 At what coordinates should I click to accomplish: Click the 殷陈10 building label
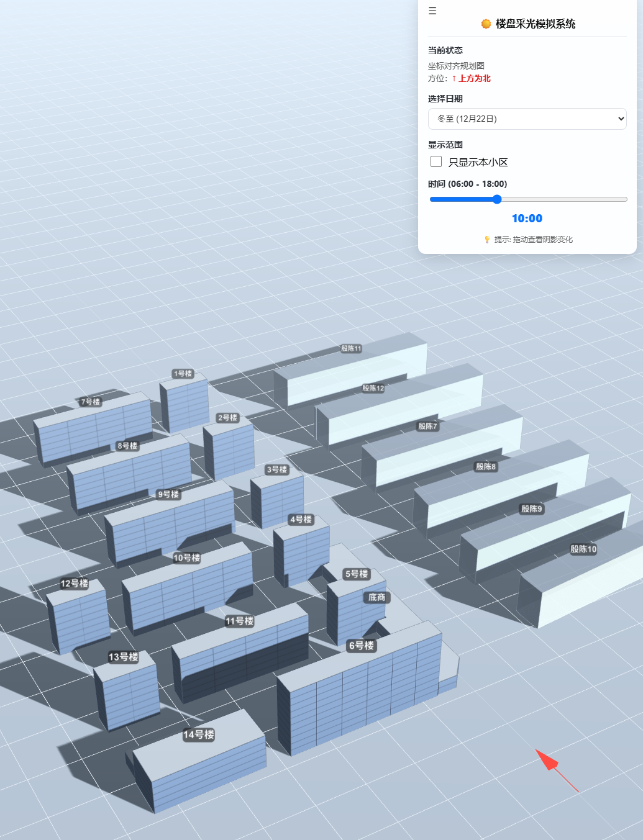pos(583,549)
